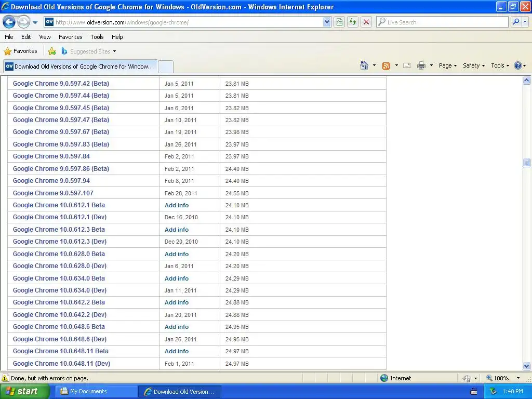The height and width of the screenshot is (399, 532).
Task: Expand the address bar URL history dropdown
Action: point(327,22)
